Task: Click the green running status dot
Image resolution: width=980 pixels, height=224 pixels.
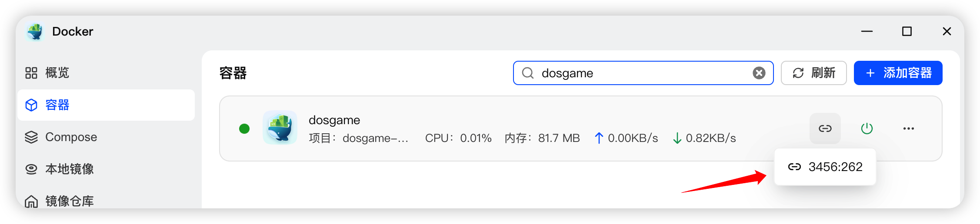Action: pyautogui.click(x=244, y=128)
